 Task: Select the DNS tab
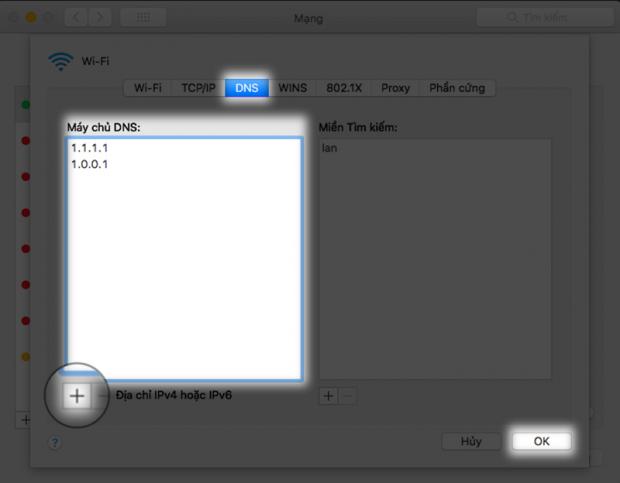tap(246, 88)
